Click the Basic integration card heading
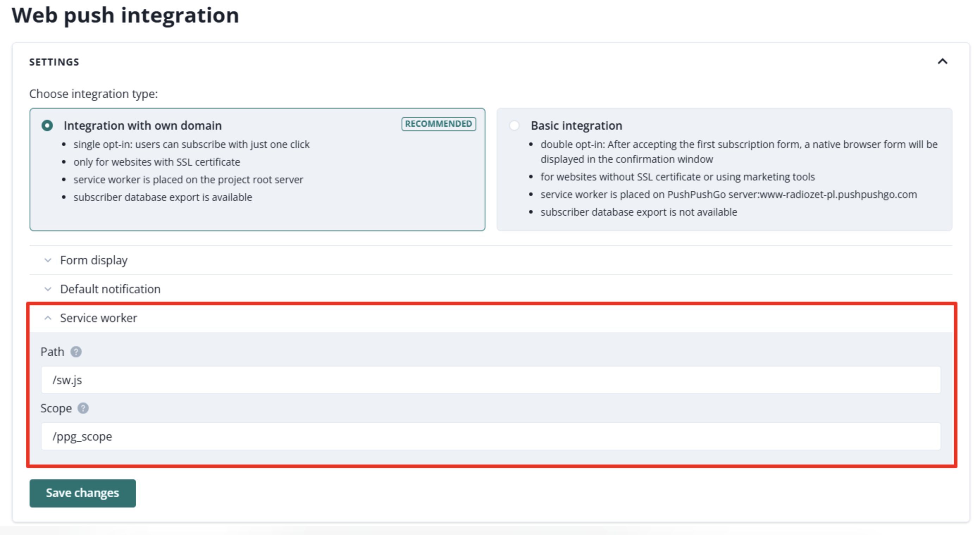 pos(576,125)
